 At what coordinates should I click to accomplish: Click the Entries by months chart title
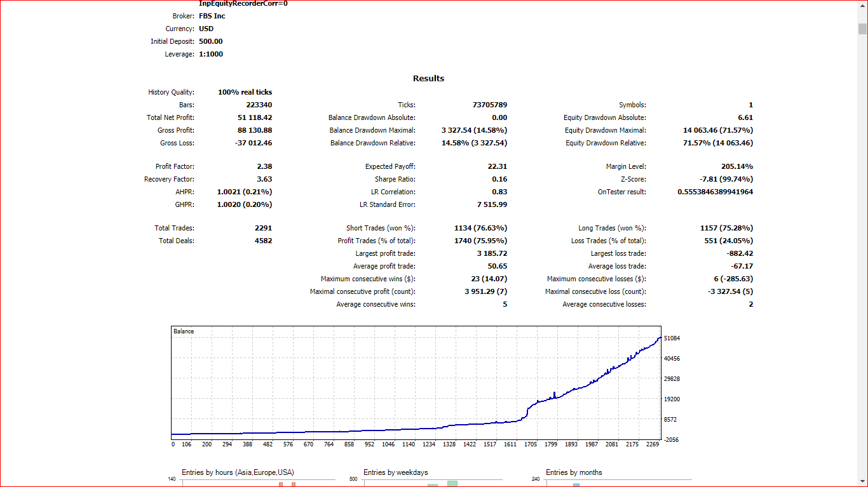(x=574, y=472)
